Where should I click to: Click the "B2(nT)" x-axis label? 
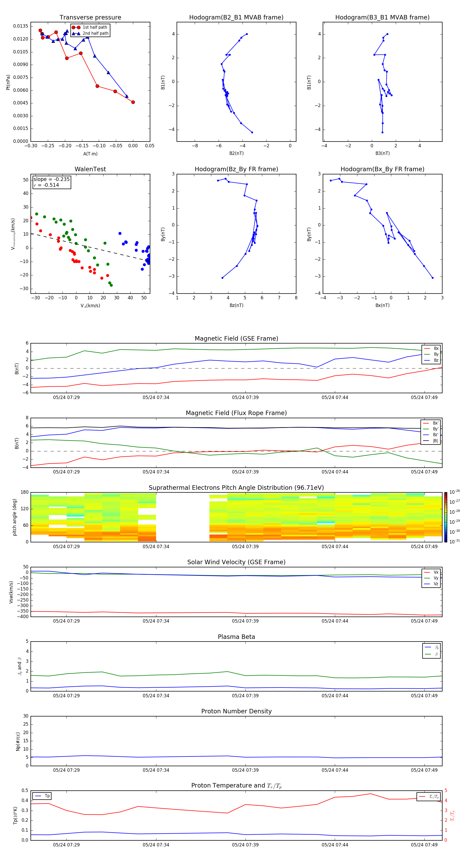pos(236,153)
